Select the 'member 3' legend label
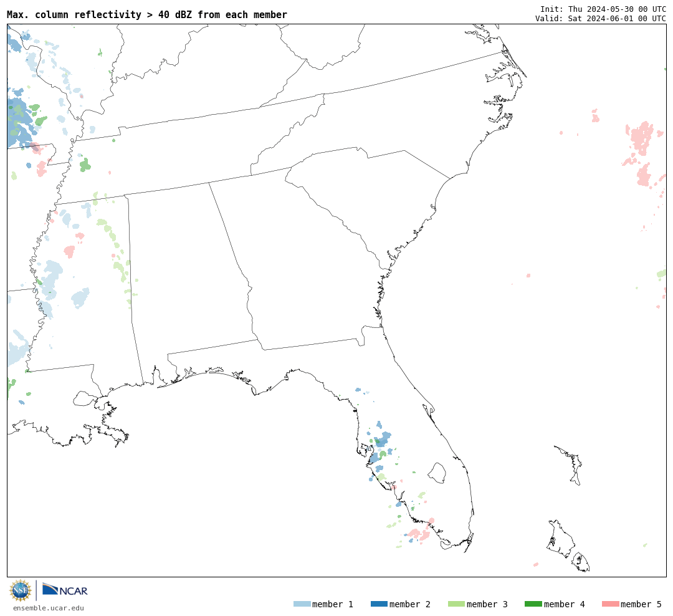This screenshot has height=616, width=673. [487, 604]
